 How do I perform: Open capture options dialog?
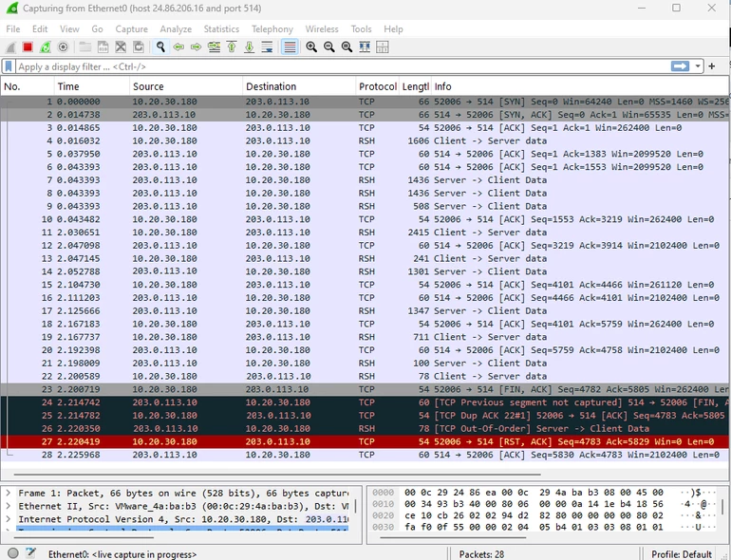point(63,47)
